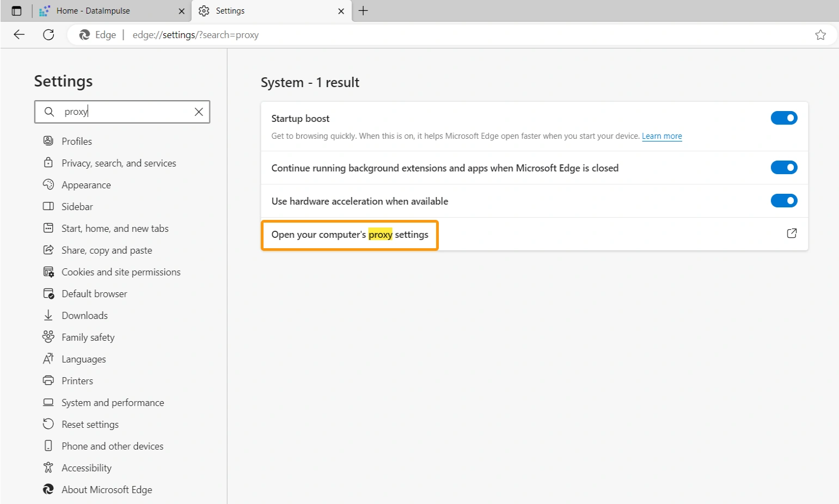Click the address bar URL edge://settings

coord(195,35)
